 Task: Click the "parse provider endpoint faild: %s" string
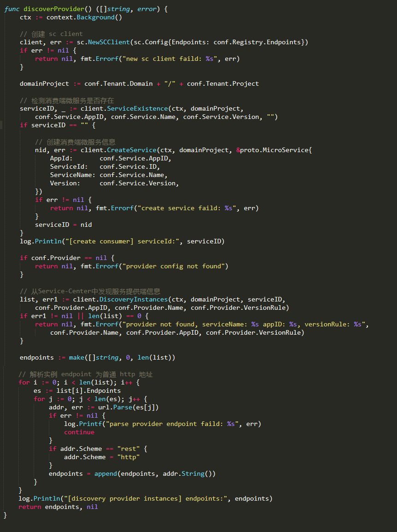tap(172, 424)
